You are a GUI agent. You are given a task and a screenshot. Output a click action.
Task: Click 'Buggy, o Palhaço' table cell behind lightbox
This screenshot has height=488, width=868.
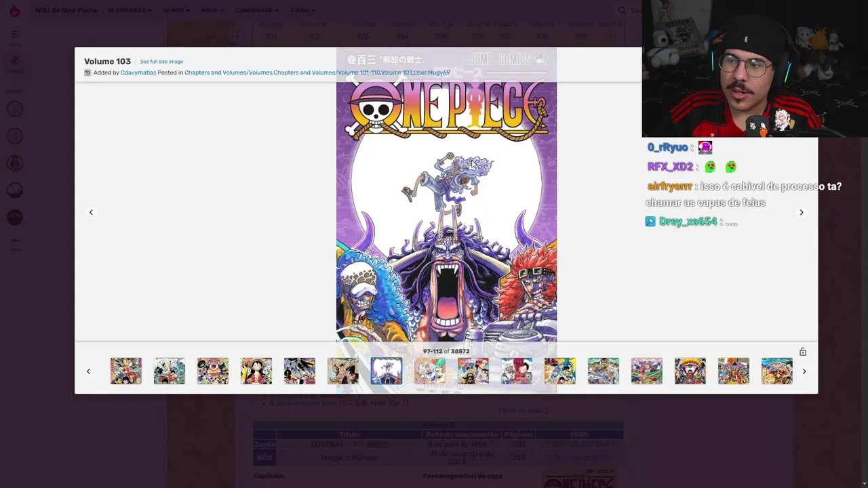[349, 457]
